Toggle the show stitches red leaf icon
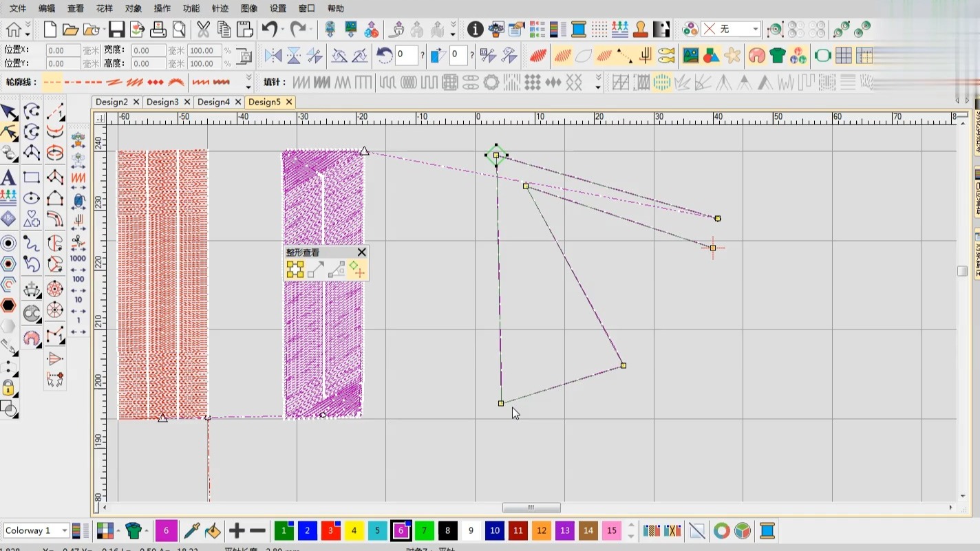980x551 pixels. tap(538, 56)
